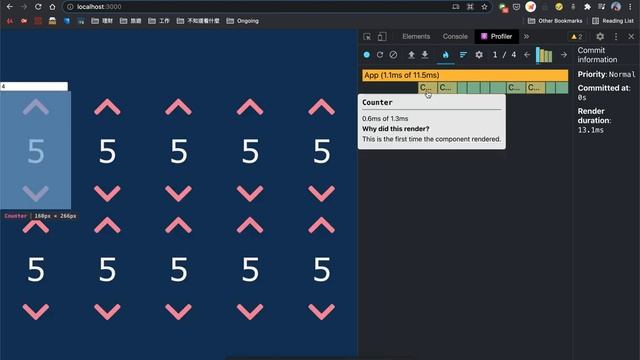The width and height of the screenshot is (640, 360).
Task: Start profiling with the blue record button
Action: click(x=367, y=55)
